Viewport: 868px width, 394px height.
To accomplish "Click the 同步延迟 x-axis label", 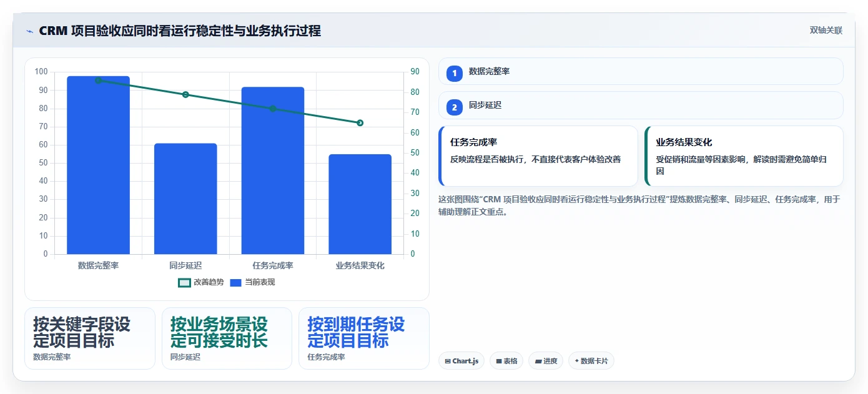I will (185, 265).
